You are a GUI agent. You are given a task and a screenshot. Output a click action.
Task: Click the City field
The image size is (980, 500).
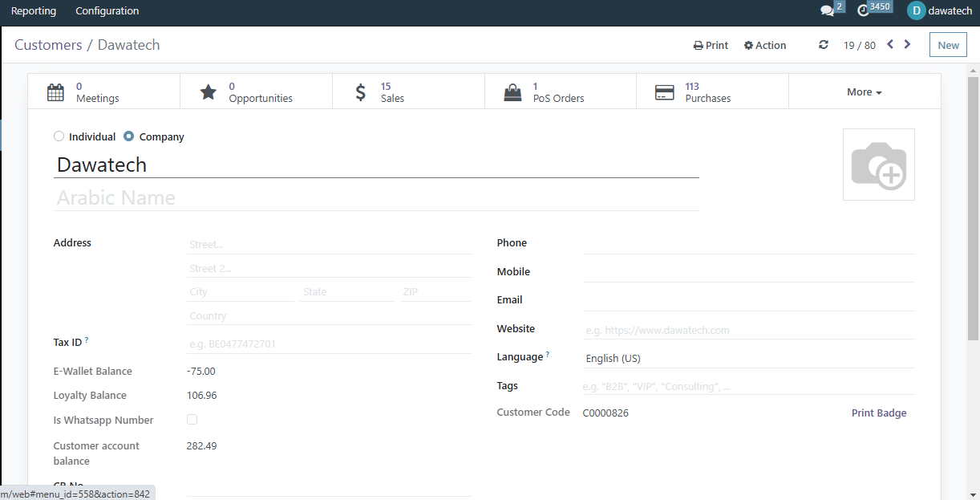tap(241, 292)
